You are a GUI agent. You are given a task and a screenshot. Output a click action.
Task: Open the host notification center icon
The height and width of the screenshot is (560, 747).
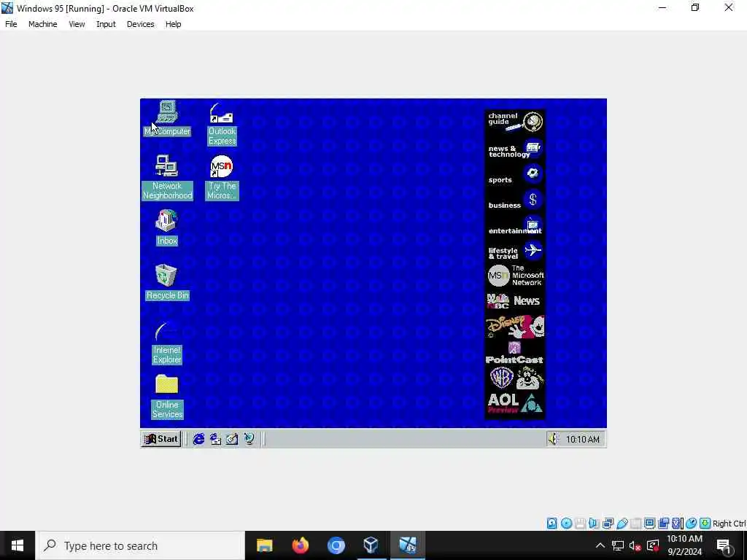[x=724, y=545]
